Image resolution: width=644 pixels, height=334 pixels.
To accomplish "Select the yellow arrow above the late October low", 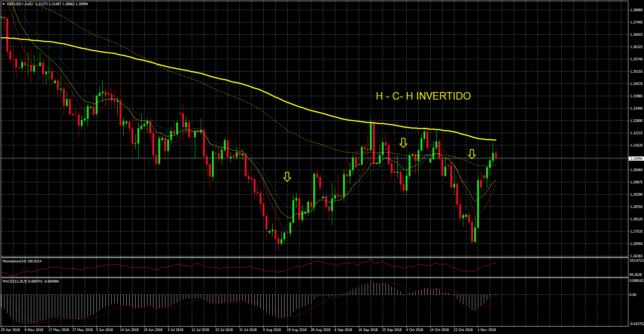I will 472,154.
